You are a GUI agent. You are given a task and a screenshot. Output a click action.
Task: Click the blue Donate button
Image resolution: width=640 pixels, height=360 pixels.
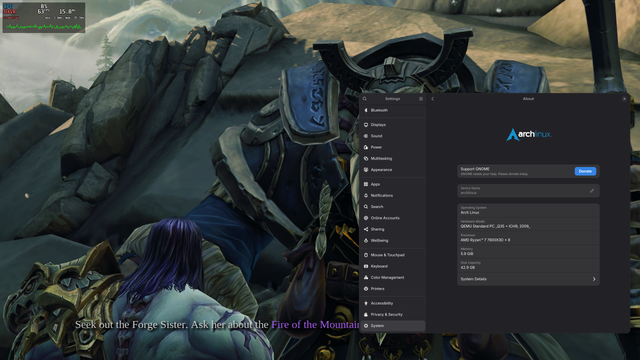pos(585,171)
